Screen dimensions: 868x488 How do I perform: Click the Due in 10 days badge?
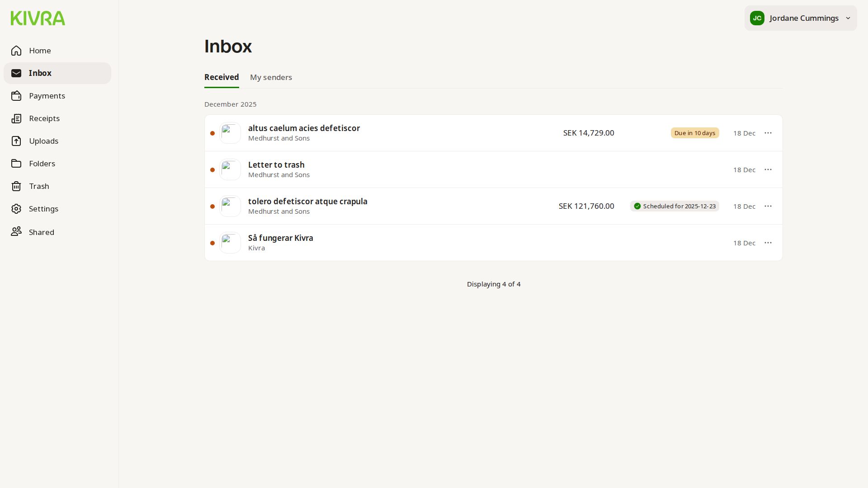click(694, 133)
